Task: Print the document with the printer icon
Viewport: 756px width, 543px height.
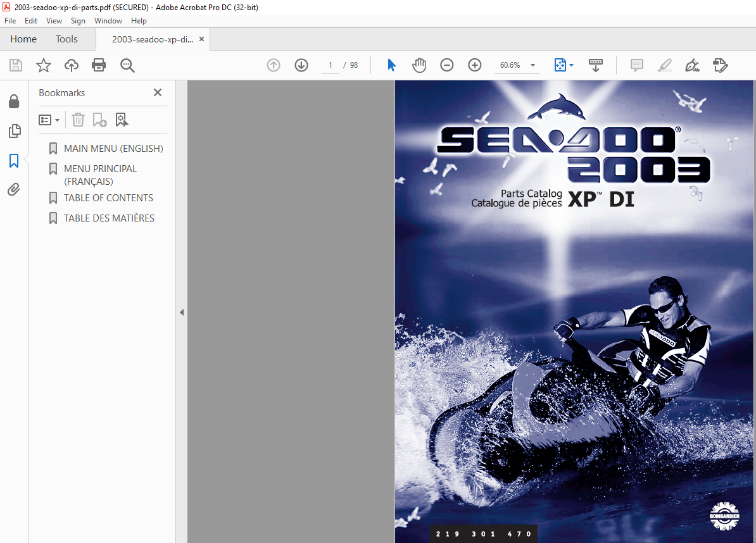Action: pos(99,65)
